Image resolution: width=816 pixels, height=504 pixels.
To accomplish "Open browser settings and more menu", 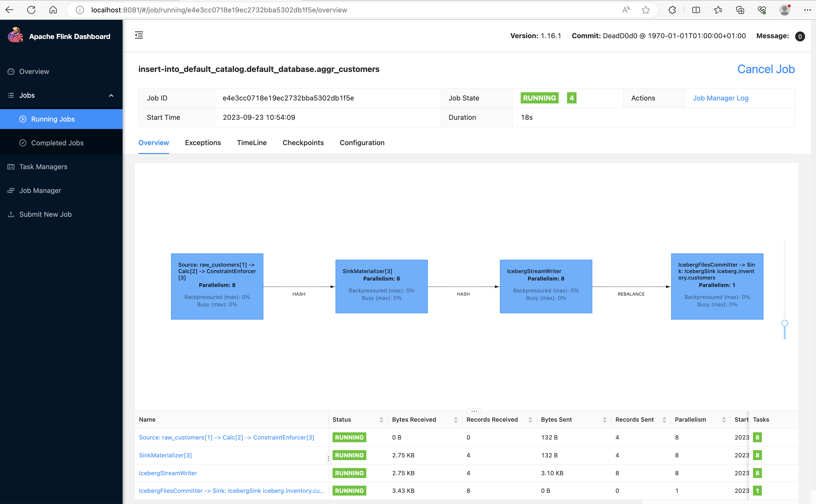I will (x=807, y=10).
